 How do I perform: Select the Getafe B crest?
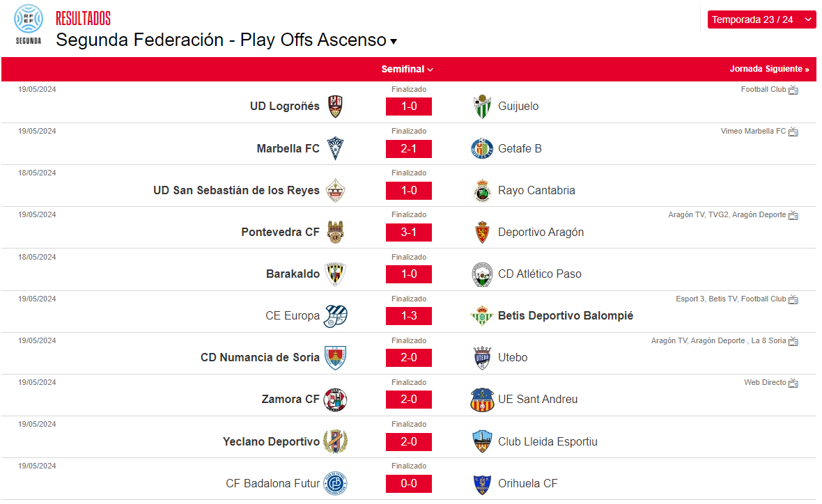tap(482, 149)
